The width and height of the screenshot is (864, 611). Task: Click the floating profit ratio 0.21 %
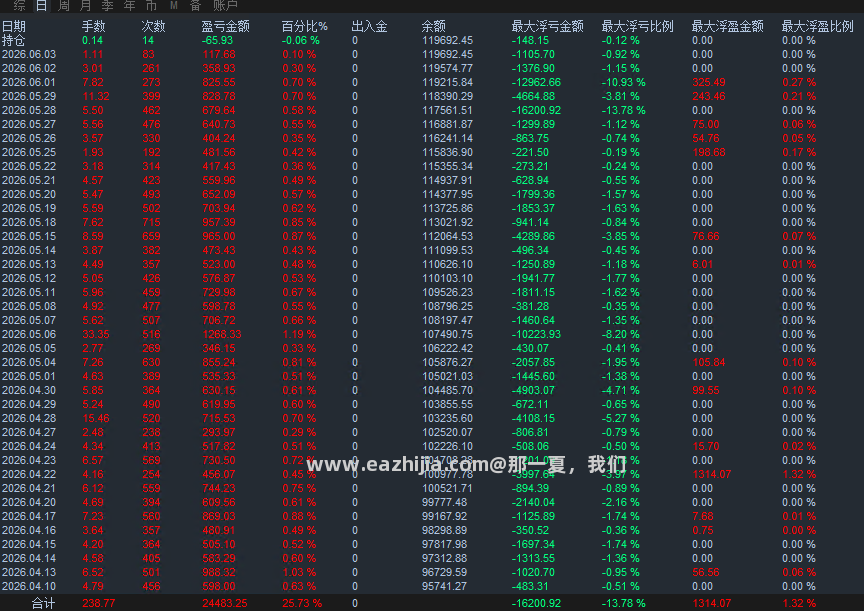click(x=799, y=96)
